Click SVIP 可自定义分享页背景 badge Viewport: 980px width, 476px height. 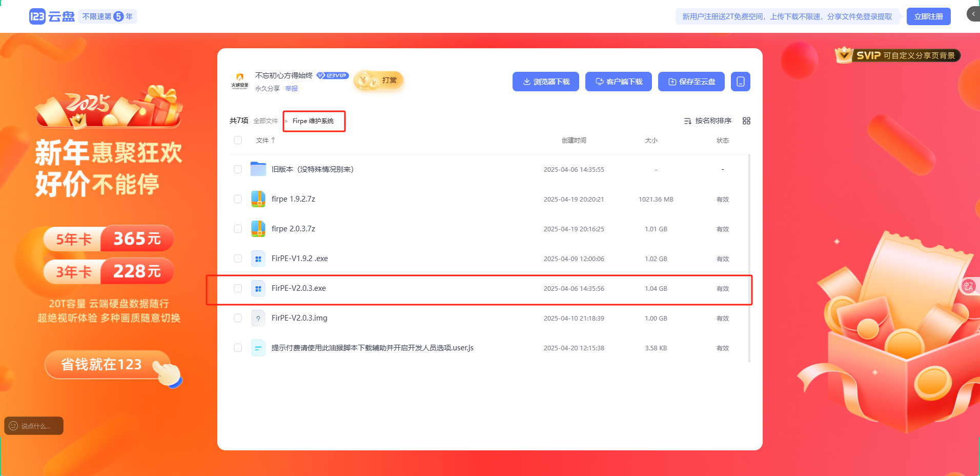897,55
